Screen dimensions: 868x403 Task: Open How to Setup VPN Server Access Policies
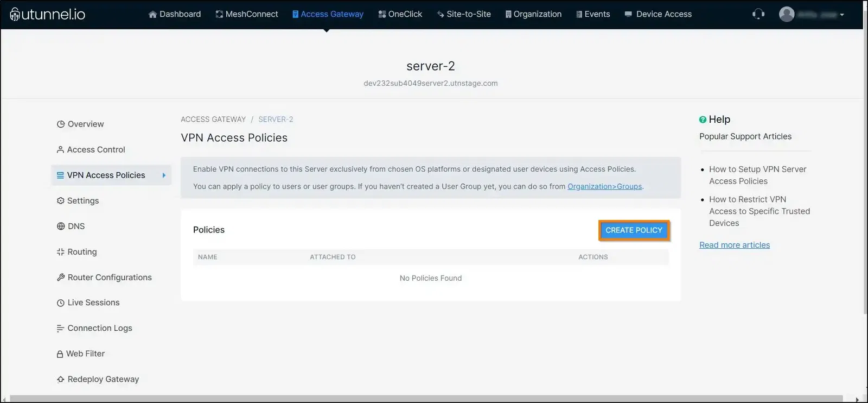click(758, 175)
